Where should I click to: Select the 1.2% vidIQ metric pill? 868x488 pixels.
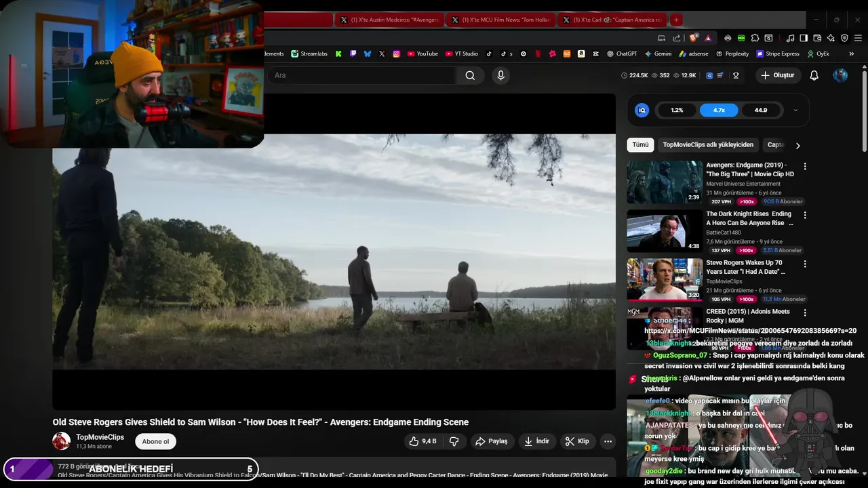[x=677, y=110]
